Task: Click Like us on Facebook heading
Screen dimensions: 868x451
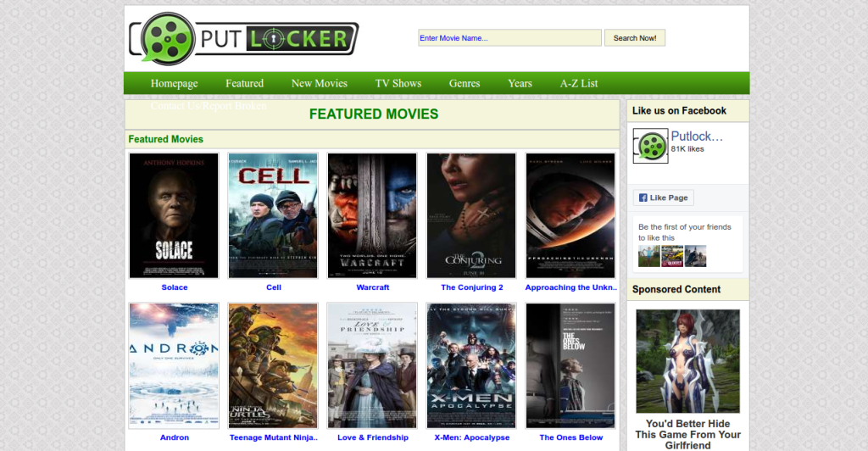Action: click(679, 111)
